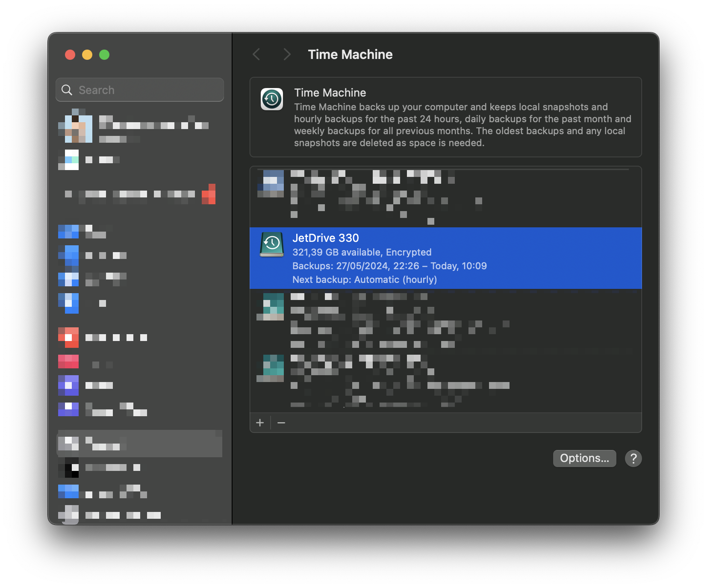Open help with the question mark button
This screenshot has height=588, width=707.
click(x=633, y=459)
